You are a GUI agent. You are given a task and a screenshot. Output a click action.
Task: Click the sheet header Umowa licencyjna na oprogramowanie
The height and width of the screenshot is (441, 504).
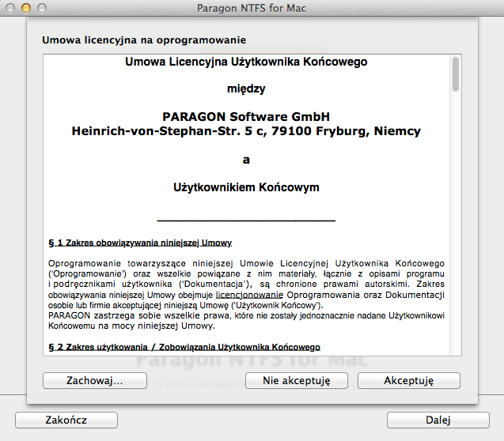point(144,40)
